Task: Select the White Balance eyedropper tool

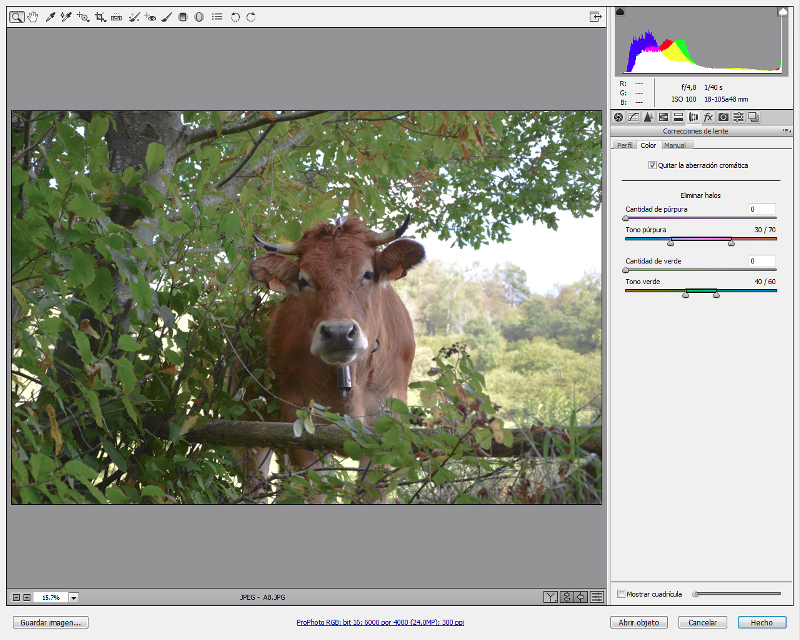Action: (50, 17)
